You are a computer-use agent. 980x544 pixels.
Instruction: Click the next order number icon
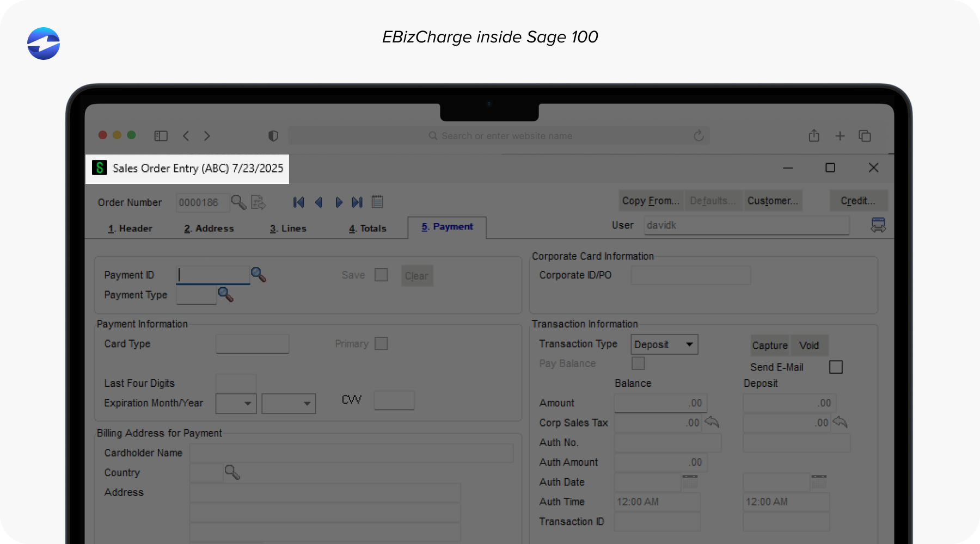(x=259, y=202)
